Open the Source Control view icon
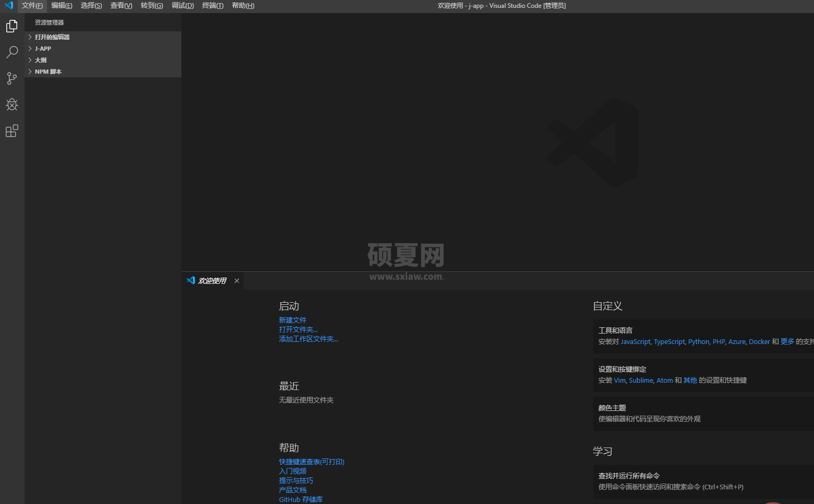Screen dimensions: 814x504 (12, 78)
